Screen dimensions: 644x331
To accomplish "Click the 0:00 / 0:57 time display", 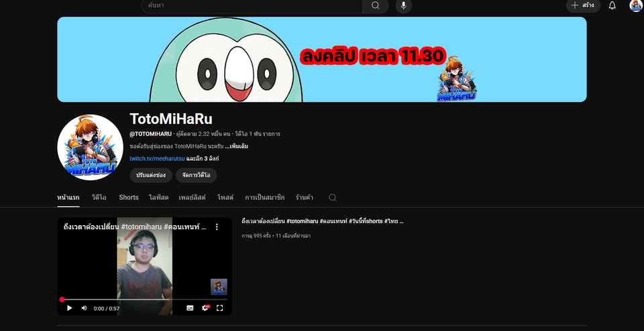I will pyautogui.click(x=107, y=308).
